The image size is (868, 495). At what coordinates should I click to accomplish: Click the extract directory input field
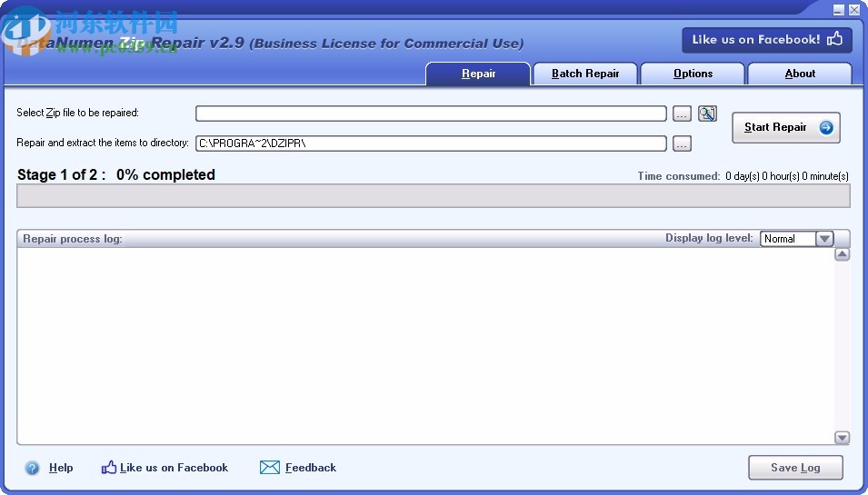click(431, 144)
